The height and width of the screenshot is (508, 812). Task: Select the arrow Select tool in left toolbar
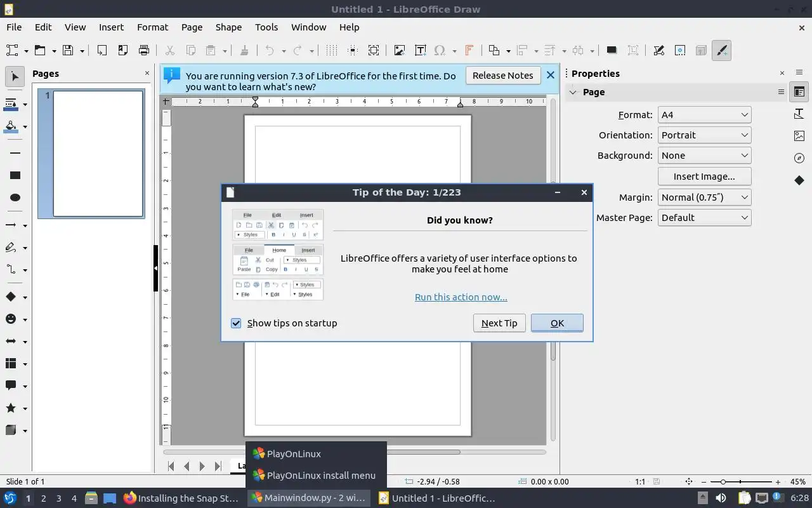click(x=15, y=77)
